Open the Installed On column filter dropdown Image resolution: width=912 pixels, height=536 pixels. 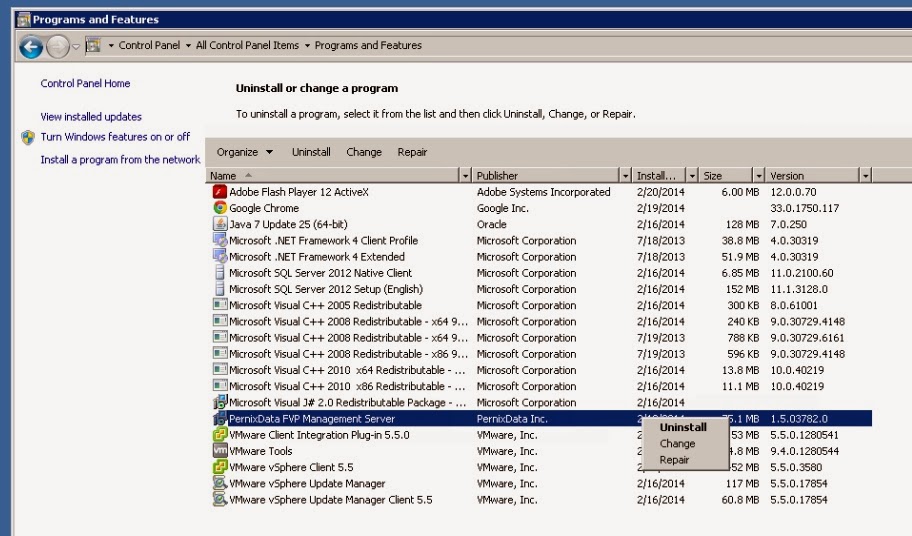[x=692, y=176]
